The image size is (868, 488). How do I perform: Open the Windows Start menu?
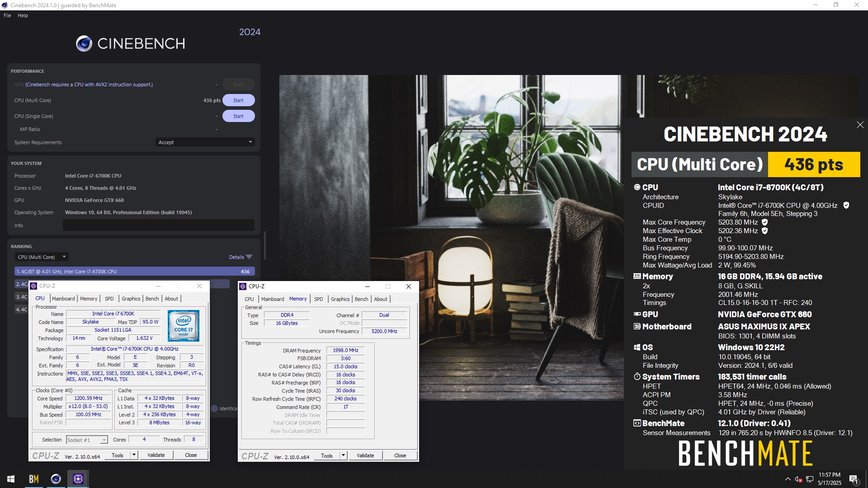coord(11,479)
